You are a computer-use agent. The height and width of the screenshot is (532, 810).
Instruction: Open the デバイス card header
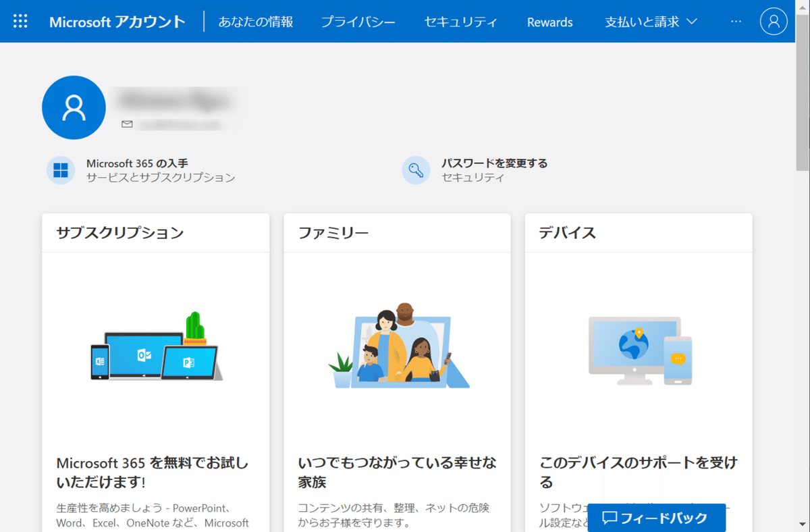[x=639, y=233]
